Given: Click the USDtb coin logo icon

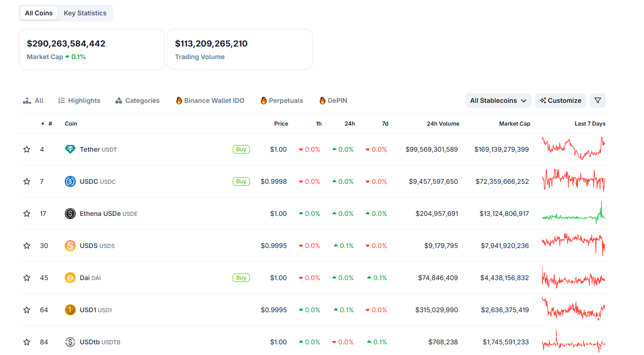Looking at the screenshot, I should click(x=70, y=342).
